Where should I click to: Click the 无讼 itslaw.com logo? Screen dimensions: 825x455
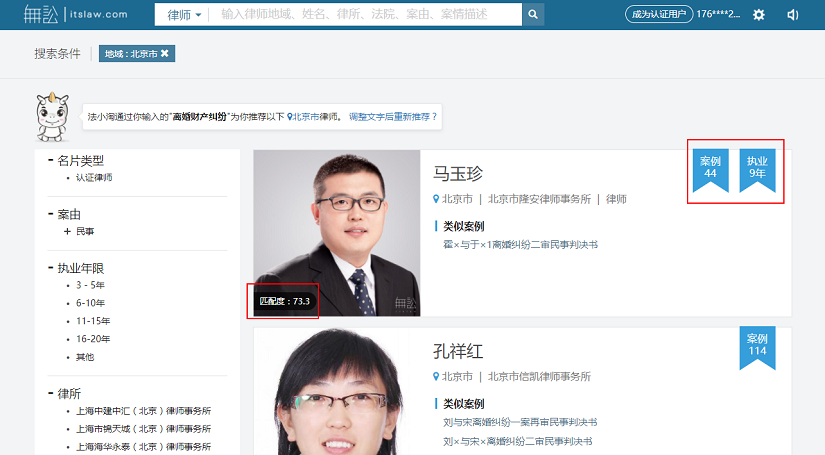76,15
